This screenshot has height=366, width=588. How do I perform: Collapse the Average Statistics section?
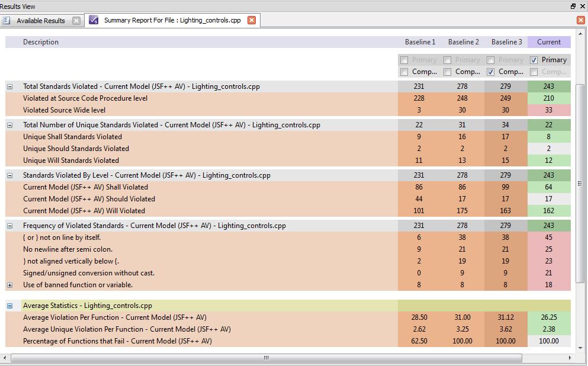[x=9, y=306]
